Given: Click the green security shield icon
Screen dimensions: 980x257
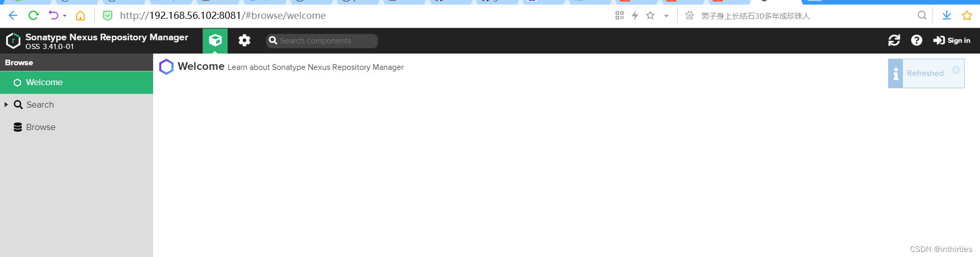Looking at the screenshot, I should (x=108, y=15).
